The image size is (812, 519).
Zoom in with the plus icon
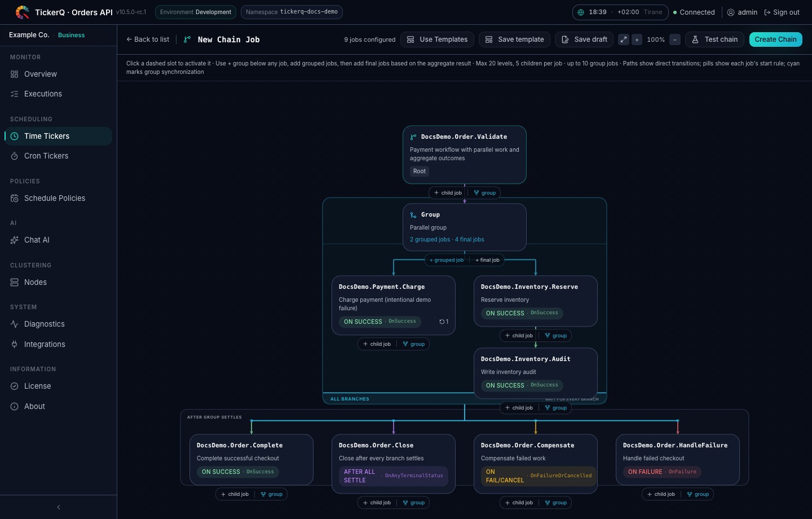tap(637, 39)
